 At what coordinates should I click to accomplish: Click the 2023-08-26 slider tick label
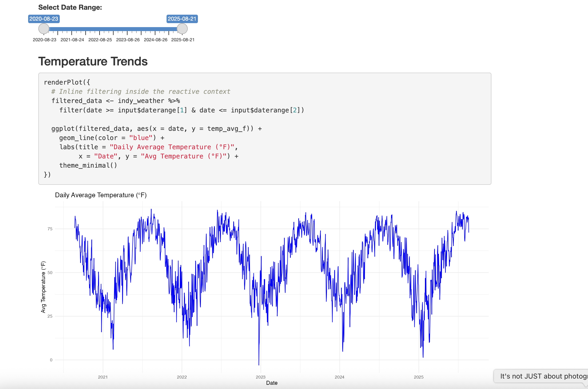point(128,40)
